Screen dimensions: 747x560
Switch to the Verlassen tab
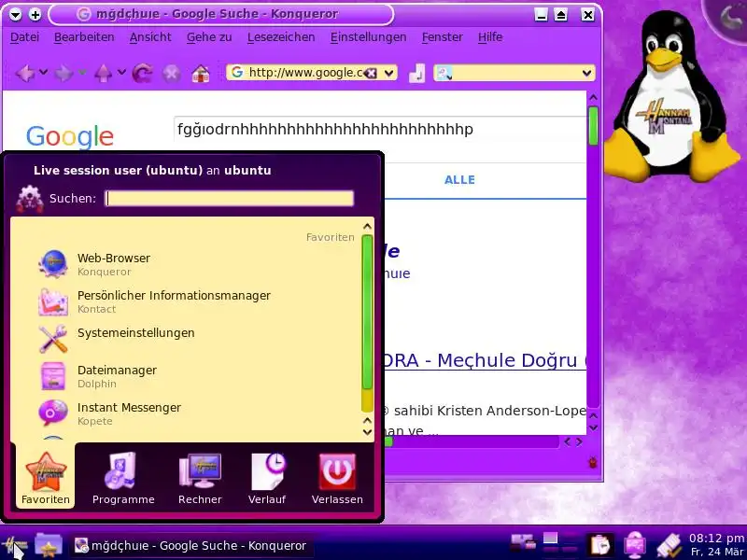[x=337, y=477]
